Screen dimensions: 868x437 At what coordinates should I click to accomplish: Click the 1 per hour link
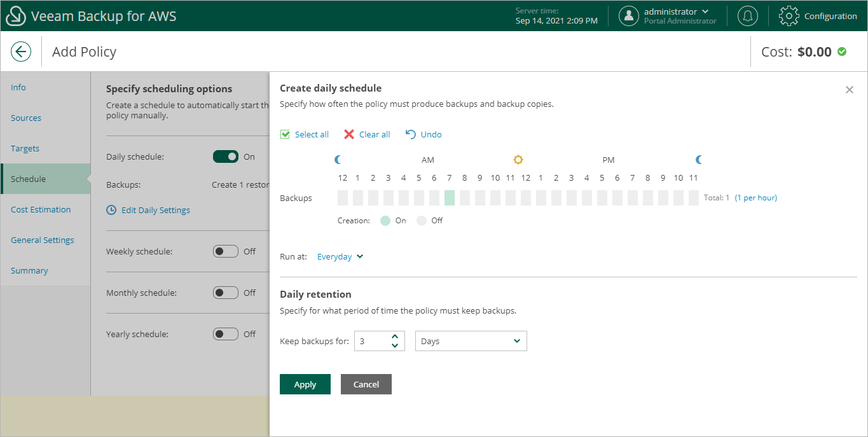coord(756,198)
